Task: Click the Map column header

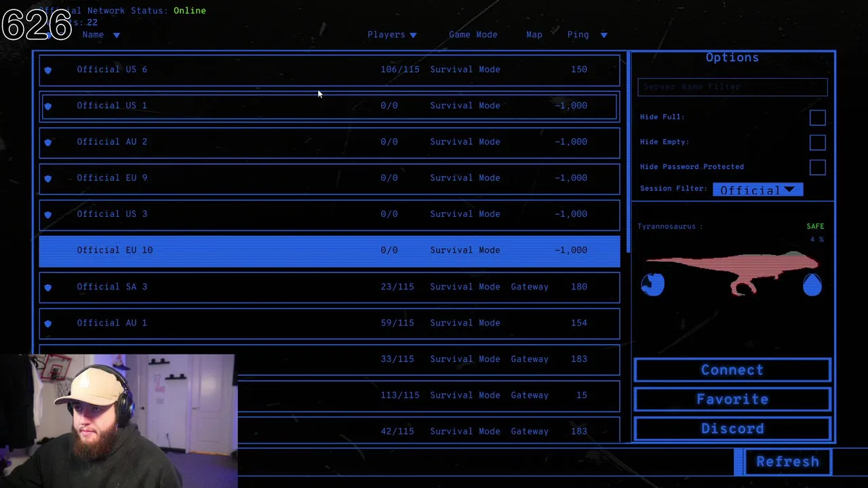Action: click(x=534, y=35)
